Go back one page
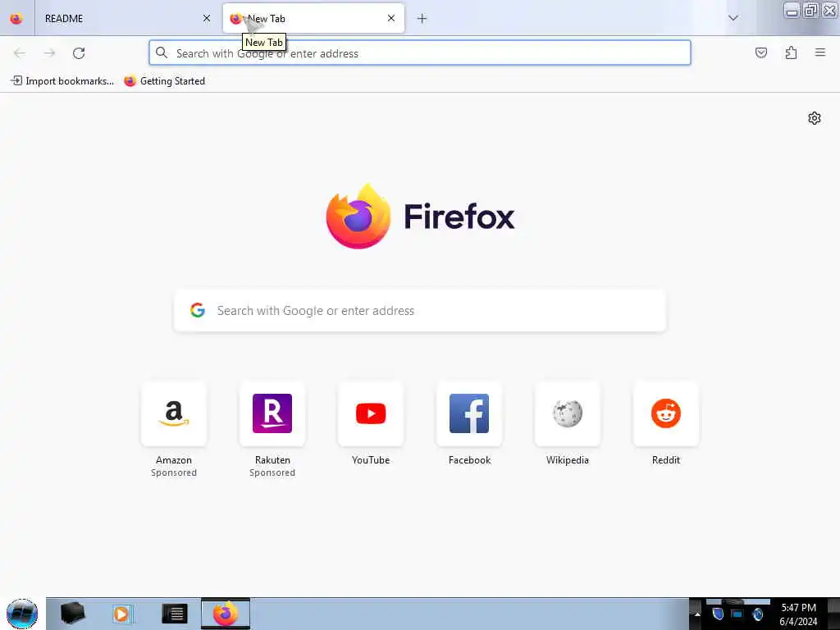Screen dimensions: 840x630 [x=20, y=53]
